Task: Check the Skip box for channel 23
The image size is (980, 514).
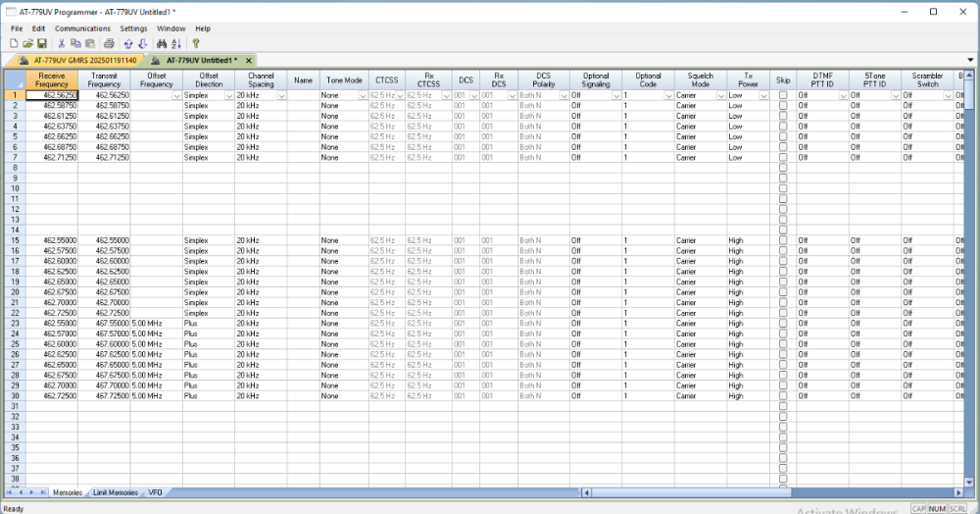Action: [782, 323]
